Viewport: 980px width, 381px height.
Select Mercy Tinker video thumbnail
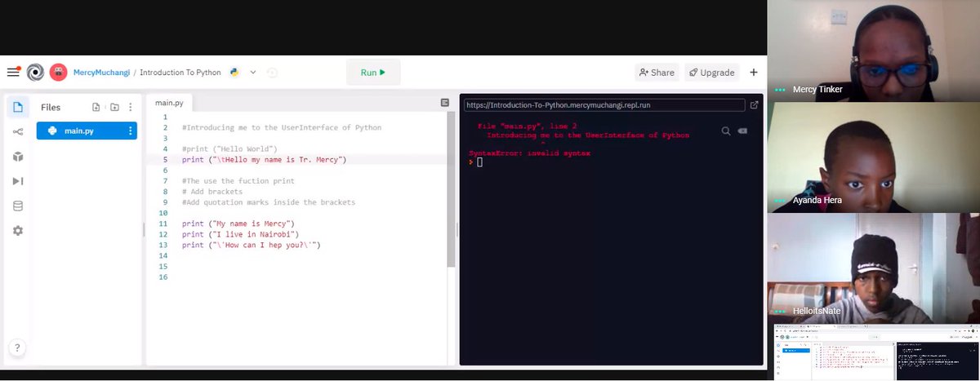pos(873,51)
